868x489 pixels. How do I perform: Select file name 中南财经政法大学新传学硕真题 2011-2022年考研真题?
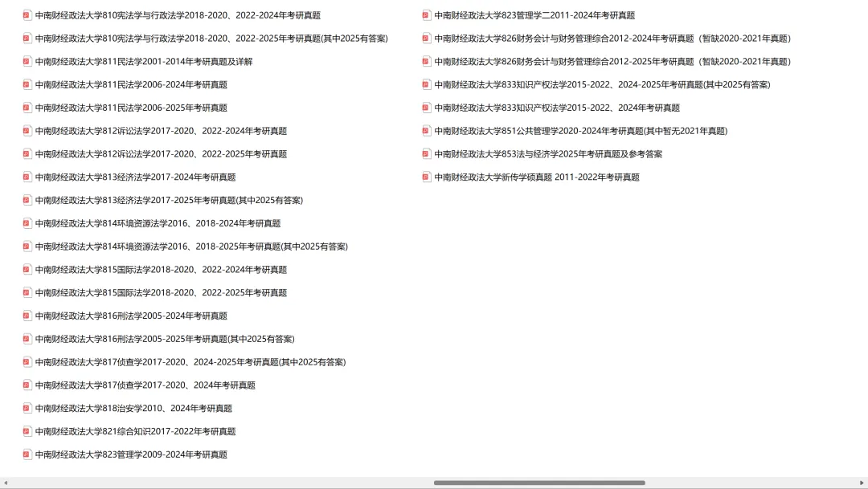(537, 177)
